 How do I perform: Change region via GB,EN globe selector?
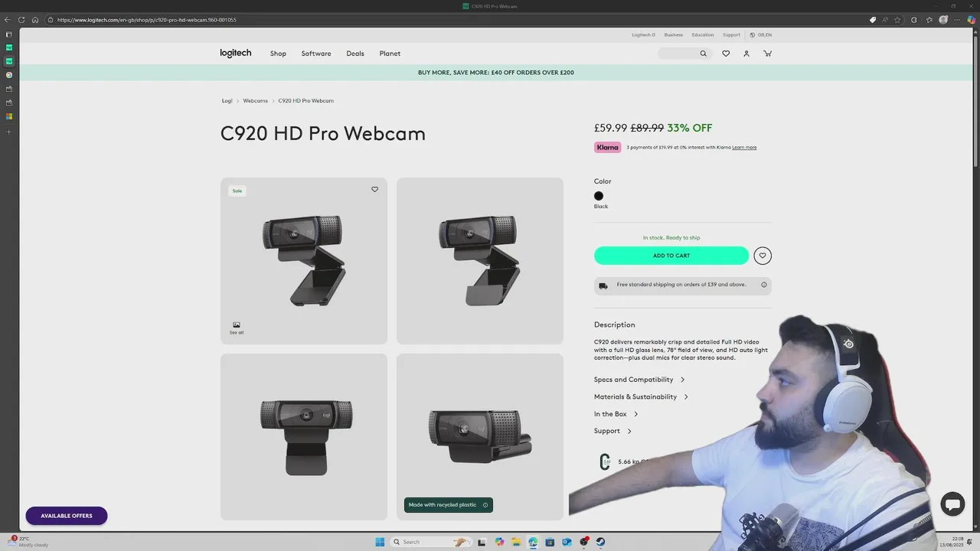(761, 34)
